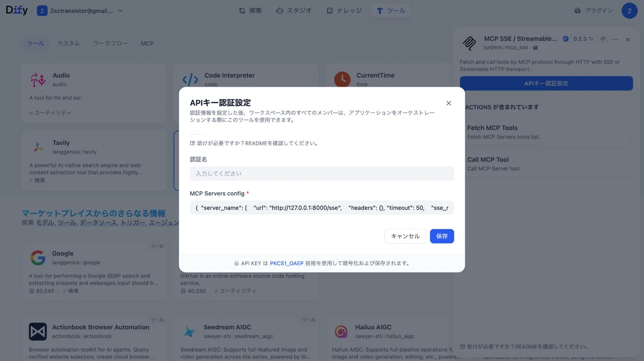Click the 探索 compass icon
Viewport: 644px width, 361px height.
[242, 11]
